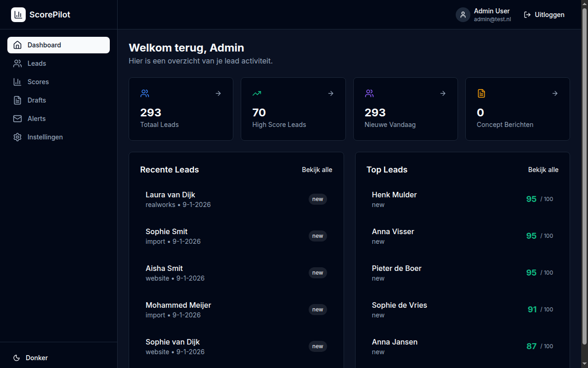588x368 pixels.
Task: Click the arrow on the Nieuwe Vandaag card
Action: pos(443,93)
